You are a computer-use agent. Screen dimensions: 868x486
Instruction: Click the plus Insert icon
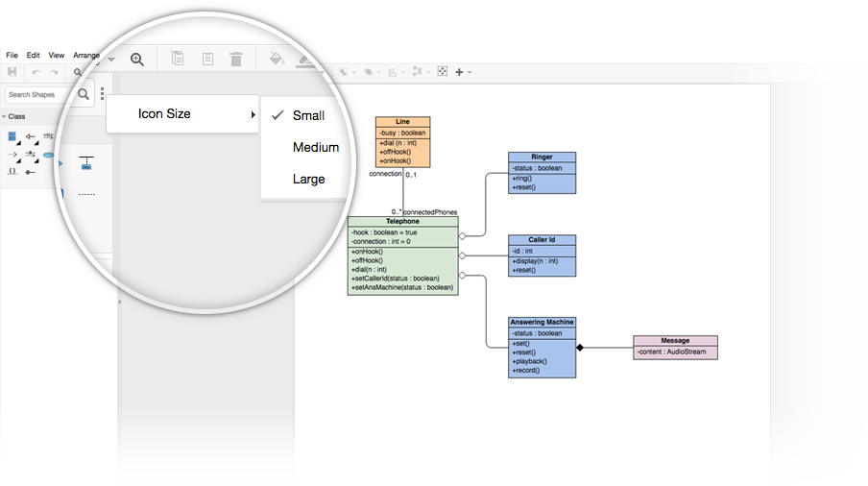click(x=459, y=72)
